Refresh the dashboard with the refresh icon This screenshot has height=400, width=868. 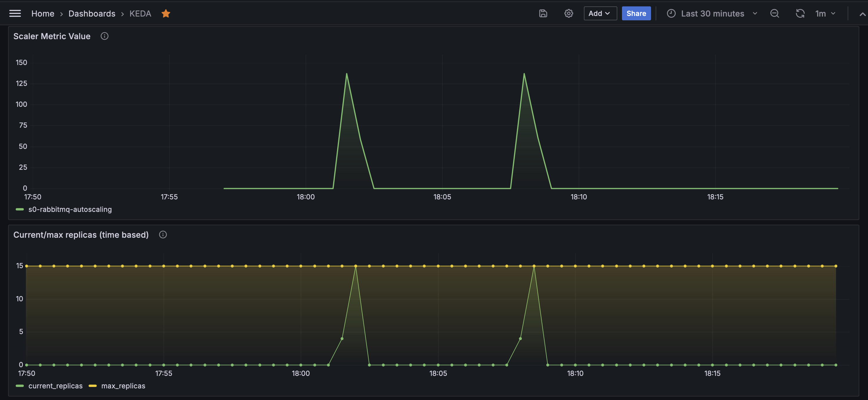pyautogui.click(x=800, y=13)
